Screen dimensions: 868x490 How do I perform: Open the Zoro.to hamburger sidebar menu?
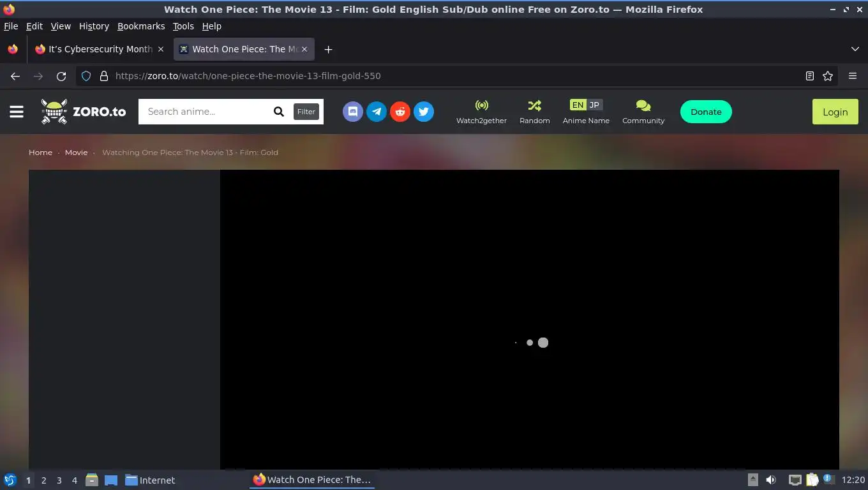(17, 112)
